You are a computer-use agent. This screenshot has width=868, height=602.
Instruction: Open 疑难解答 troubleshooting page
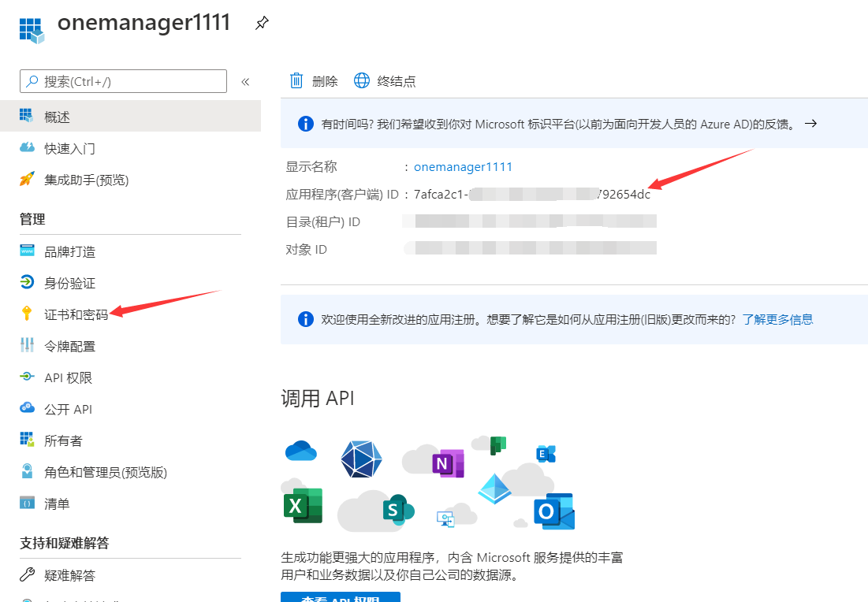[69, 575]
